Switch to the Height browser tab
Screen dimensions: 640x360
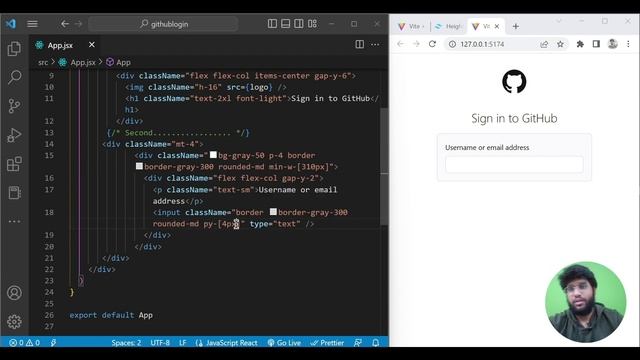tap(448, 26)
